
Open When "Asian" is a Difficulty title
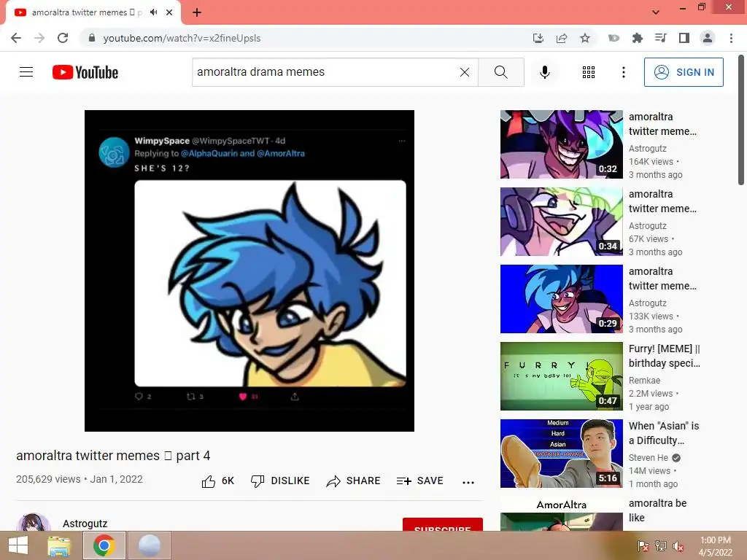click(x=664, y=433)
